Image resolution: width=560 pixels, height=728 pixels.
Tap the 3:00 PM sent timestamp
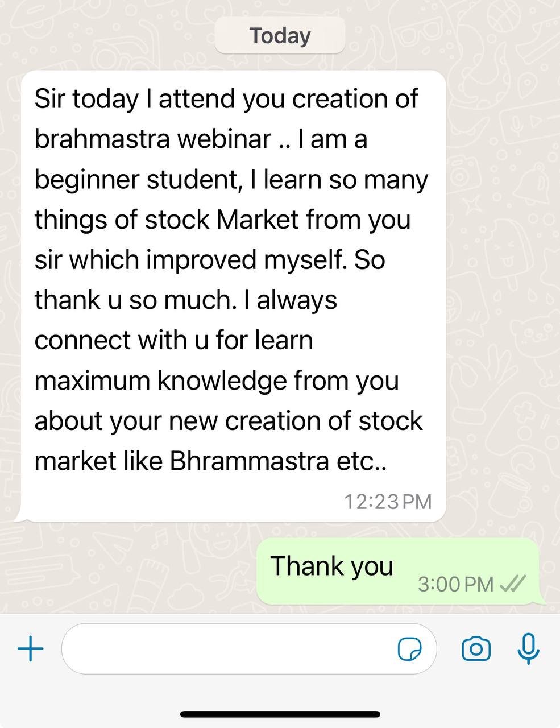455,584
